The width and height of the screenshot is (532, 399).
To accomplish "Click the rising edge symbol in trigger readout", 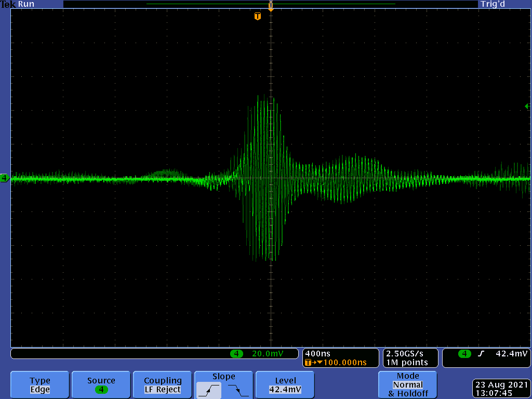I will [x=481, y=354].
